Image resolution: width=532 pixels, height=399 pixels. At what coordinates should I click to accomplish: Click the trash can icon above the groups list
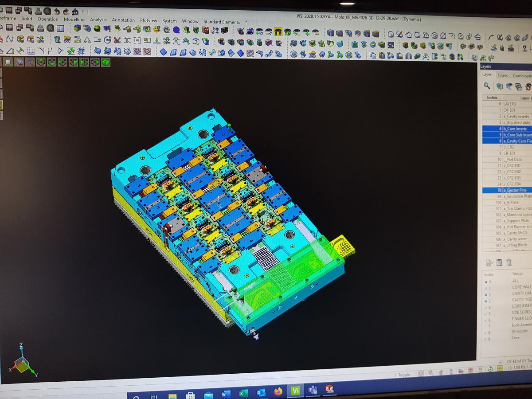[509, 262]
